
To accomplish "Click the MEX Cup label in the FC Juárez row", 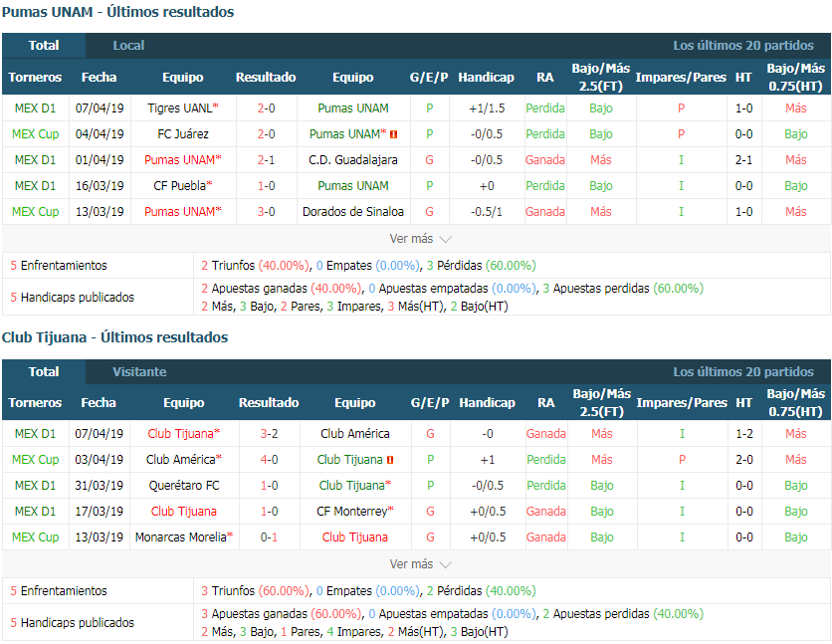I will (35, 134).
